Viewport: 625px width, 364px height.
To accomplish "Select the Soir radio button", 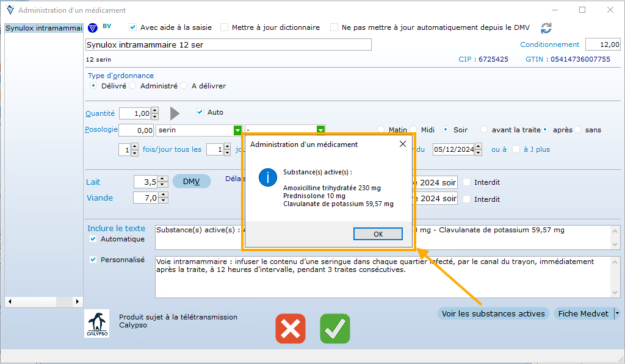I will click(x=446, y=129).
